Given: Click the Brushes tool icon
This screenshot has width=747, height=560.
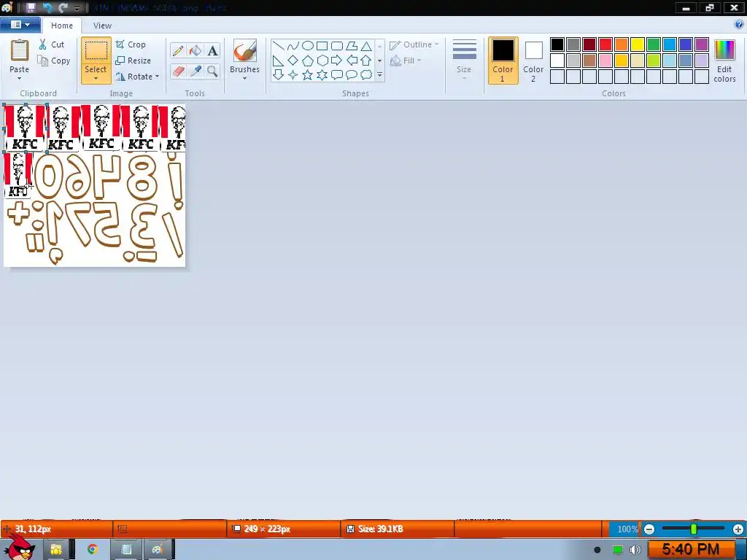Looking at the screenshot, I should coord(245,50).
